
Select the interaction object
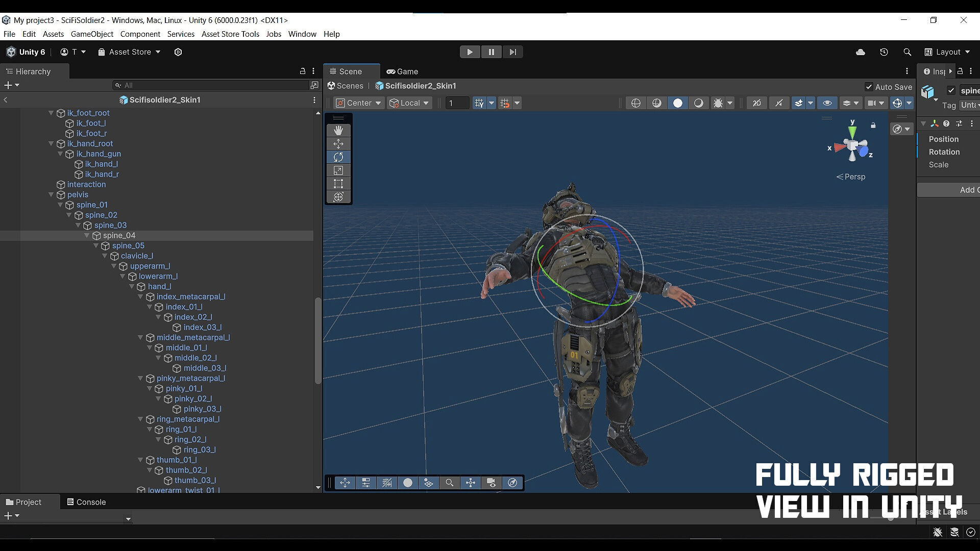click(x=86, y=184)
